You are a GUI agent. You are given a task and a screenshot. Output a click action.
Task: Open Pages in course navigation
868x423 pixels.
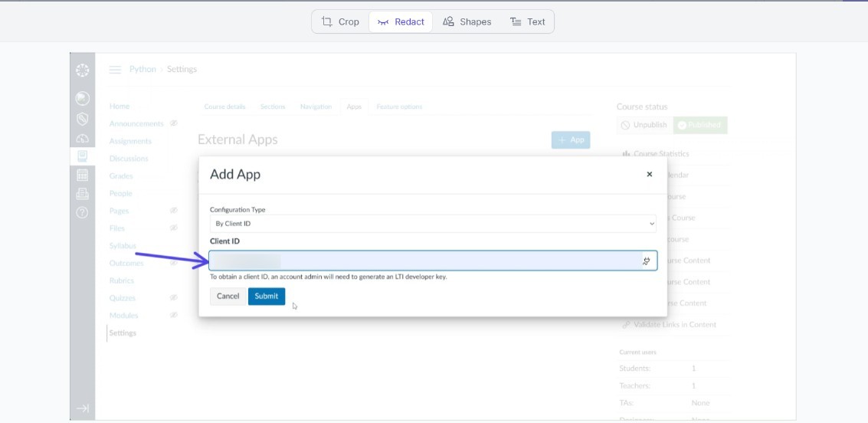click(x=119, y=211)
